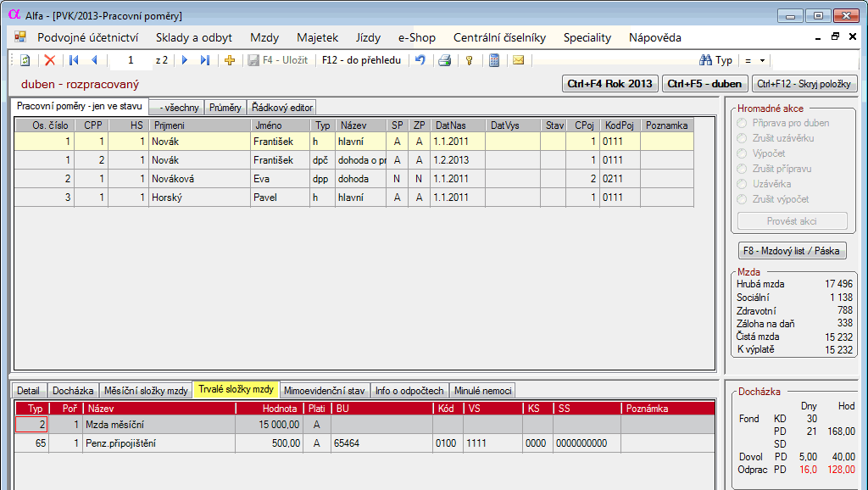Click F12 - do přehledu toolbar button
Image resolution: width=868 pixels, height=490 pixels.
pyautogui.click(x=361, y=60)
